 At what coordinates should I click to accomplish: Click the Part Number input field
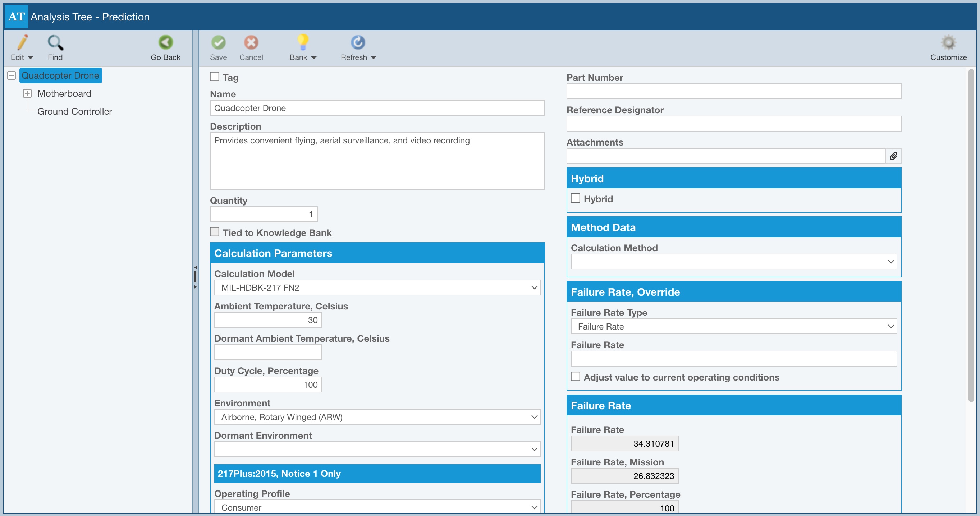(x=733, y=91)
